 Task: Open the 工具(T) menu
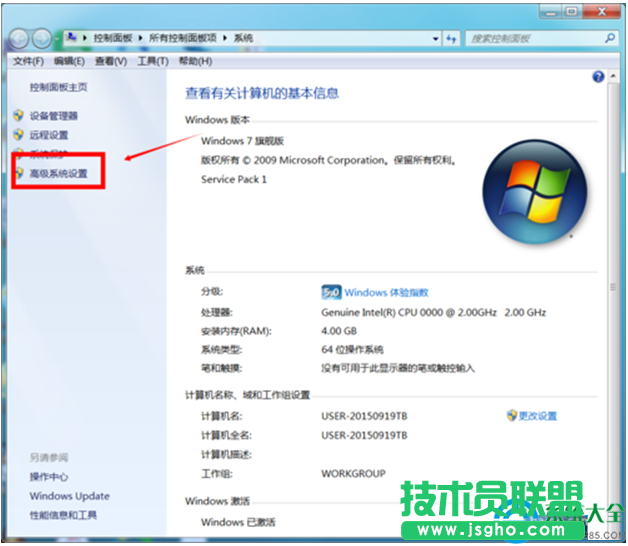pyautogui.click(x=153, y=61)
